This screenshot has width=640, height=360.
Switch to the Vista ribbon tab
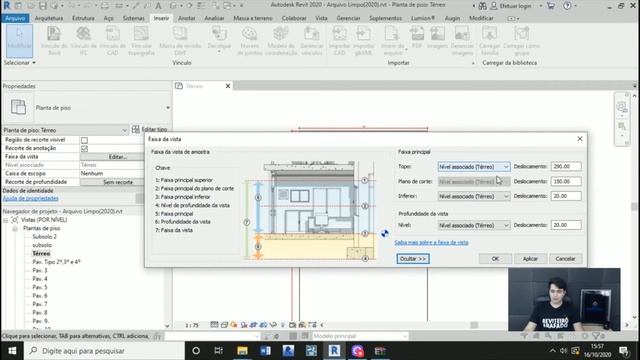pos(321,18)
